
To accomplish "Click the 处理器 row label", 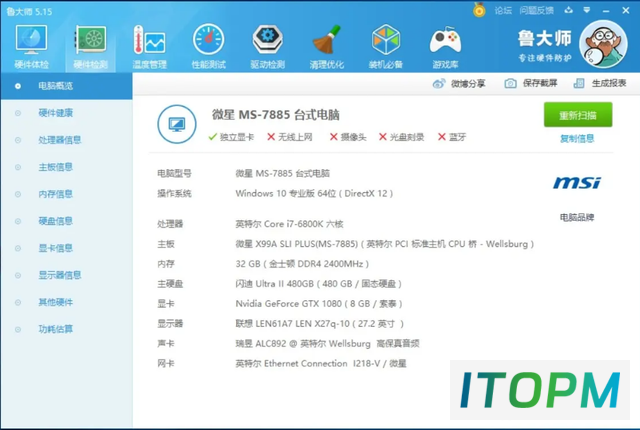I will point(170,224).
